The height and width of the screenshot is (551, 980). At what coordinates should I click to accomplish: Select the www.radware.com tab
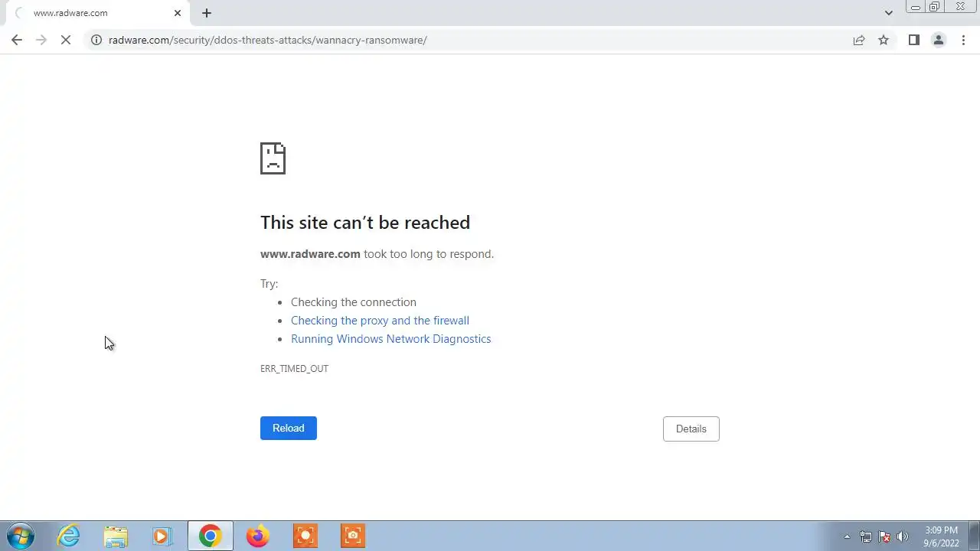pyautogui.click(x=98, y=13)
